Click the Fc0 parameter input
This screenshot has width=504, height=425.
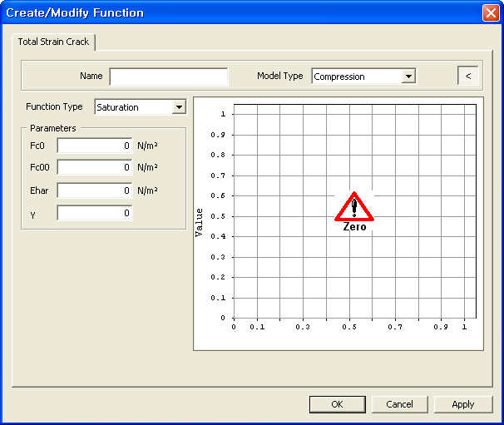[x=95, y=146]
